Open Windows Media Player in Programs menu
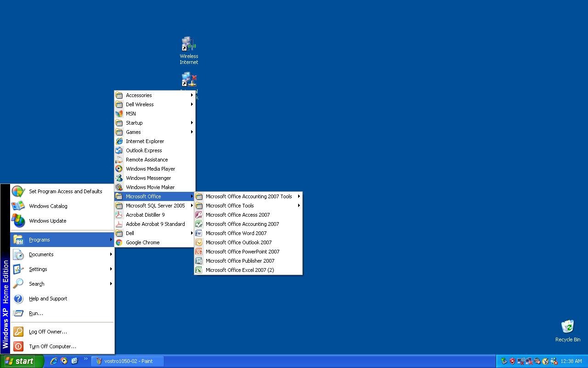 point(155,169)
